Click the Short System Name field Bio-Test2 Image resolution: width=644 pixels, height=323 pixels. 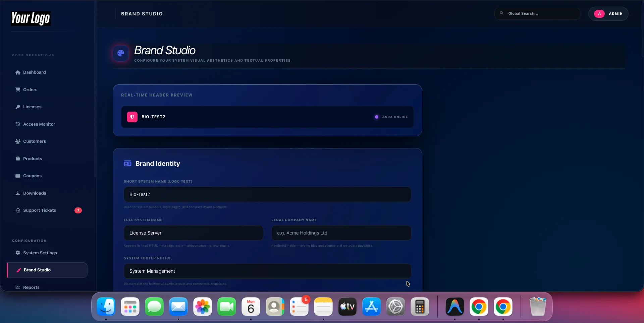pos(267,194)
